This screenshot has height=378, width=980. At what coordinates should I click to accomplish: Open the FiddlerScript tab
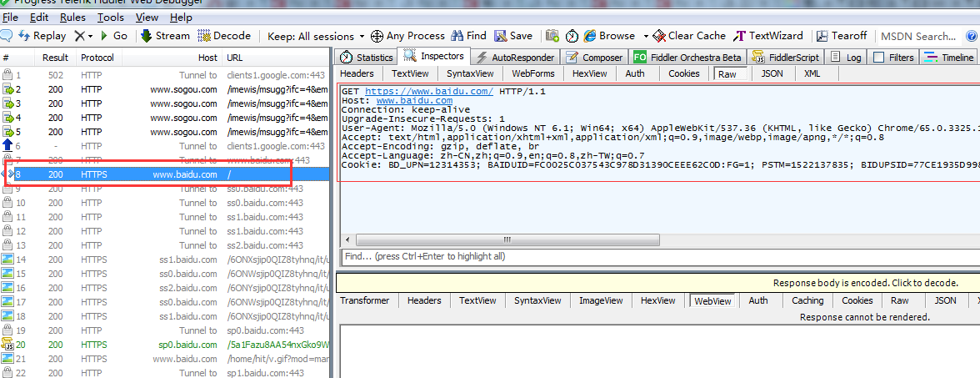[x=787, y=57]
